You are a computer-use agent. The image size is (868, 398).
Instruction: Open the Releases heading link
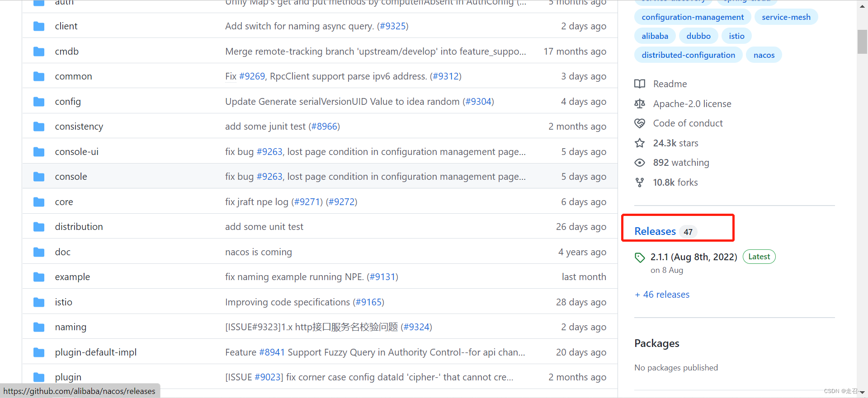tap(655, 231)
